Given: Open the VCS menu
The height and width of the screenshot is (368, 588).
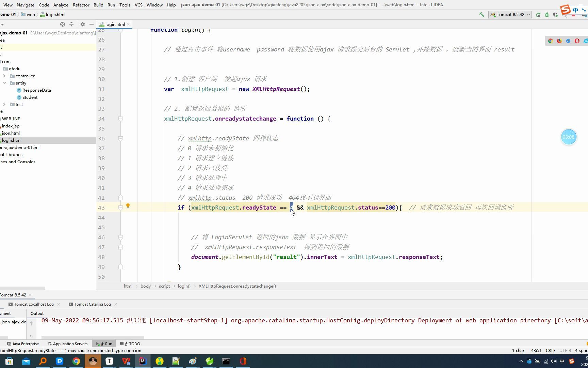Looking at the screenshot, I should click(138, 5).
